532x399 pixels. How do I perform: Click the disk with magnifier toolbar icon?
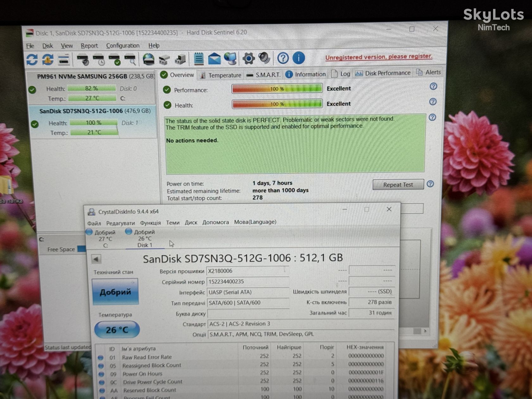(x=130, y=60)
